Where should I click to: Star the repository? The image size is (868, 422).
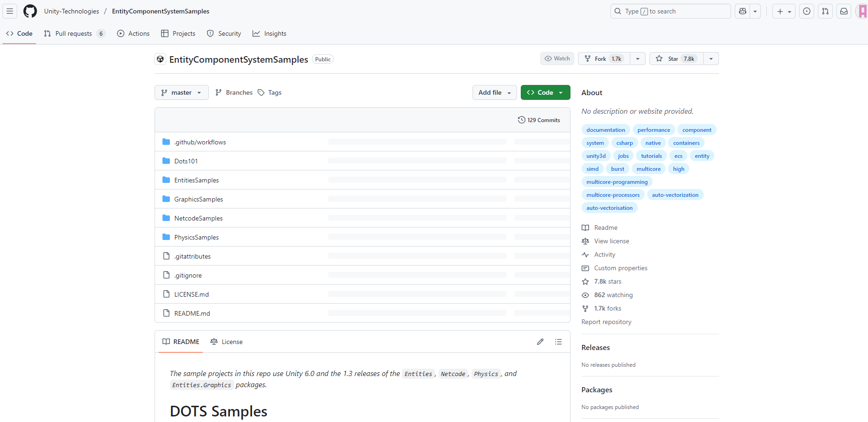point(676,58)
